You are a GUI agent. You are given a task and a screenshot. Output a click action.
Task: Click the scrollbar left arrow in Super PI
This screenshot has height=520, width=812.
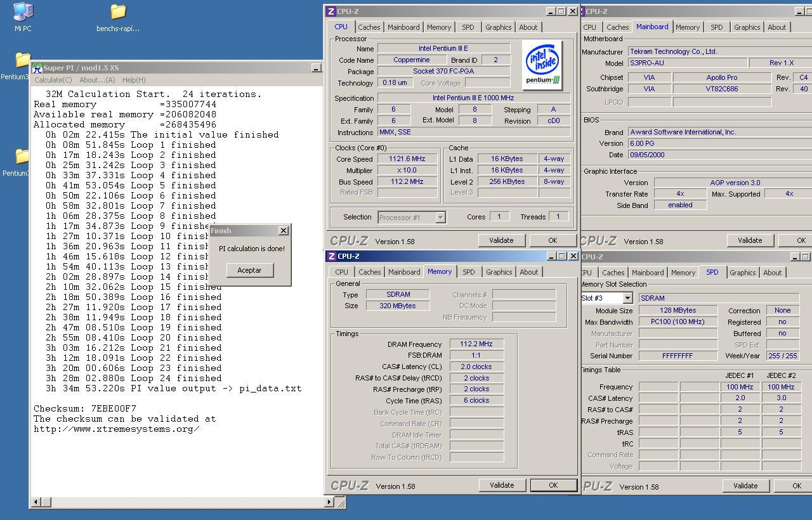36,502
